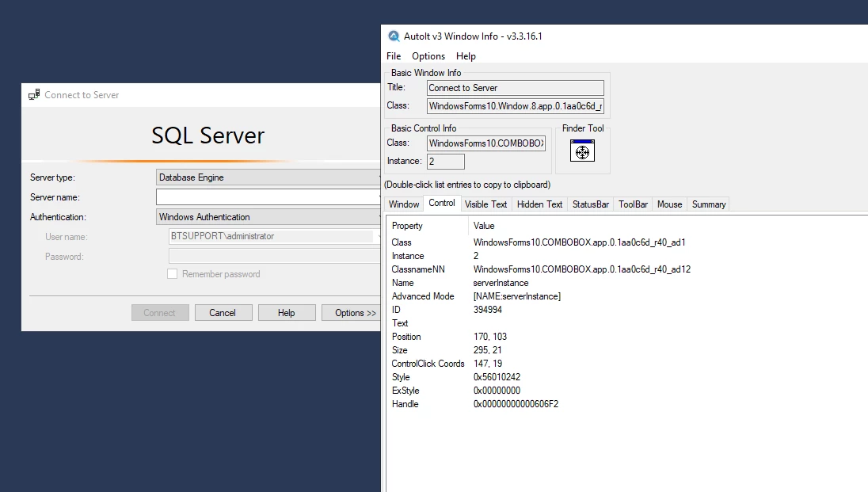
Task: Click the Connect to Server window icon
Action: 34,95
